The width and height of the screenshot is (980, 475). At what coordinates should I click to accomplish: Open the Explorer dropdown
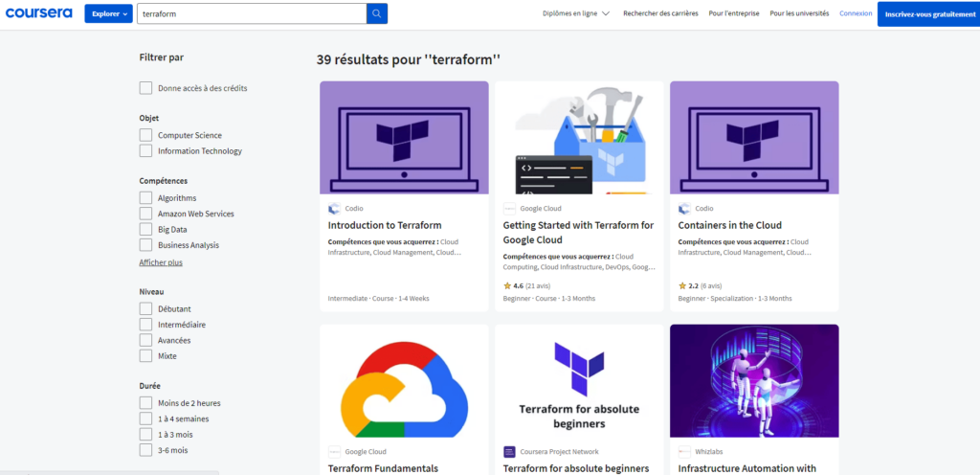[x=109, y=13]
